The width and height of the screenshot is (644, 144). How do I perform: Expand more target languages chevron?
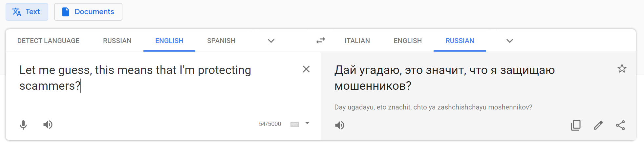click(509, 41)
